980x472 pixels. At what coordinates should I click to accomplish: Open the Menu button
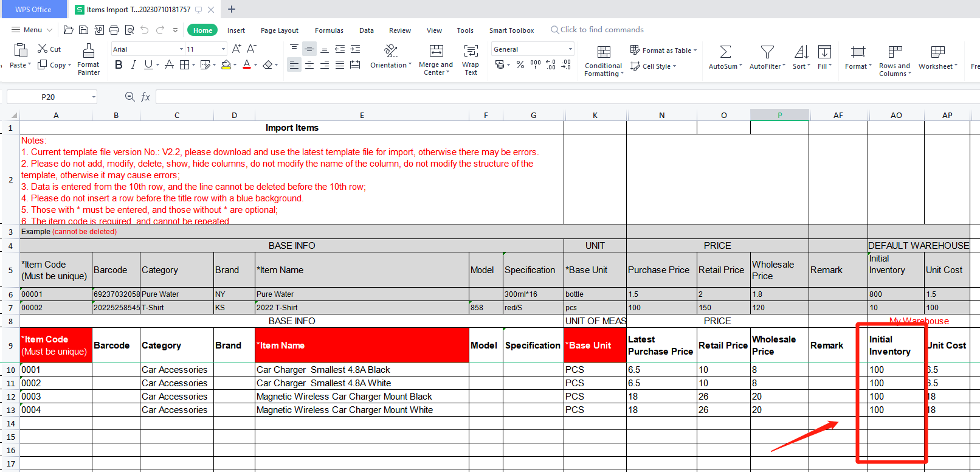coord(27,30)
